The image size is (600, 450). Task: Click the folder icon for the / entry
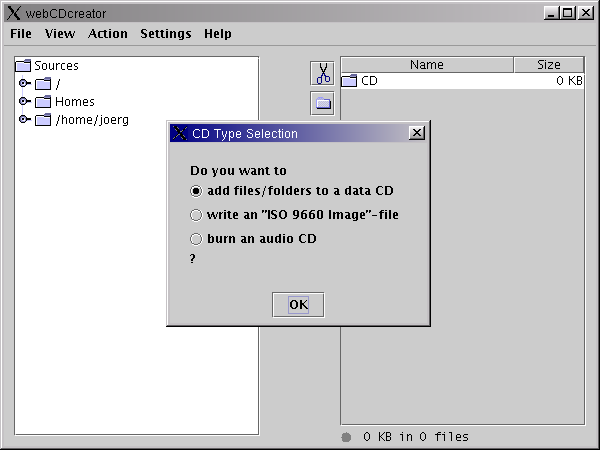(43, 84)
